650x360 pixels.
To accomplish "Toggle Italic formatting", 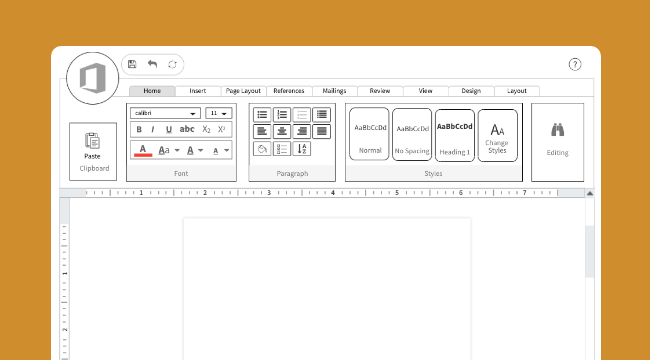I will (x=152, y=129).
